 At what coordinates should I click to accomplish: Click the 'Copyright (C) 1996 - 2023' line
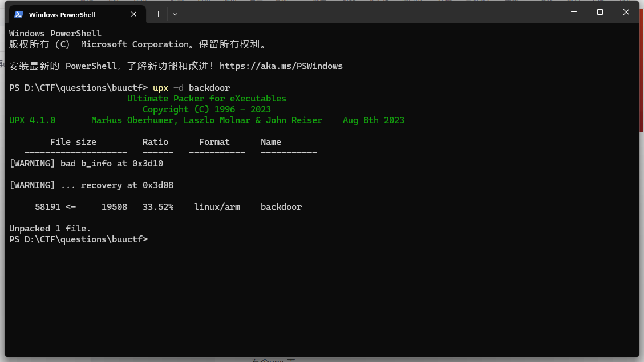[206, 109]
